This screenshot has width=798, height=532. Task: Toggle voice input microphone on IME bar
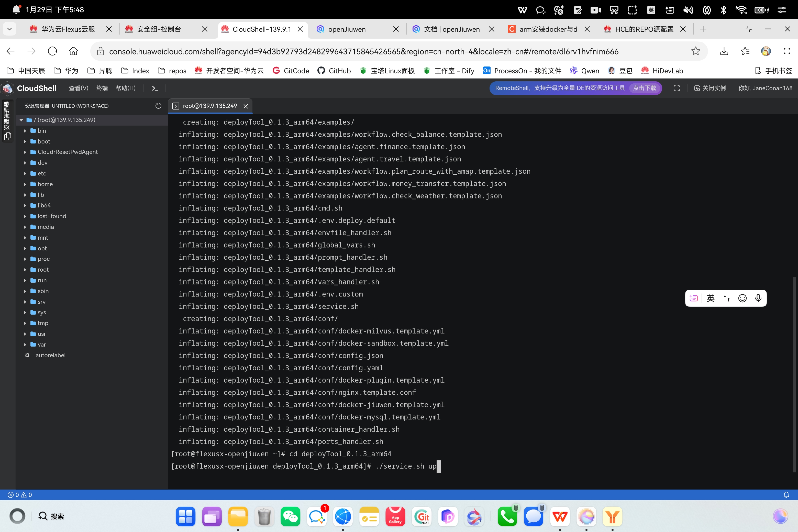tap(758, 298)
